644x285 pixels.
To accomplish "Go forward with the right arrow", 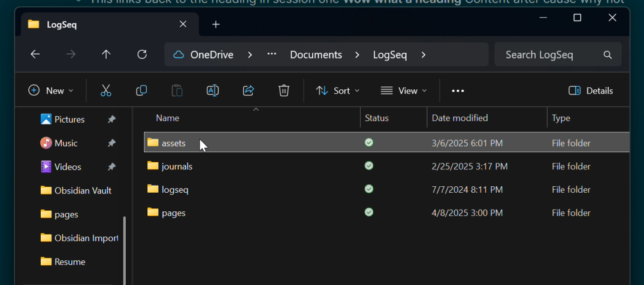I will [71, 54].
